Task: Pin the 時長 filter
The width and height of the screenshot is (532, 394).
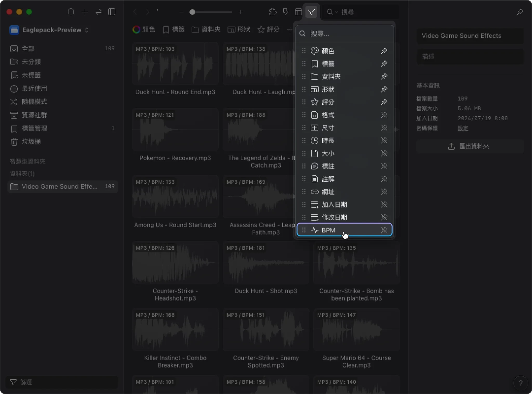Action: [x=384, y=140]
